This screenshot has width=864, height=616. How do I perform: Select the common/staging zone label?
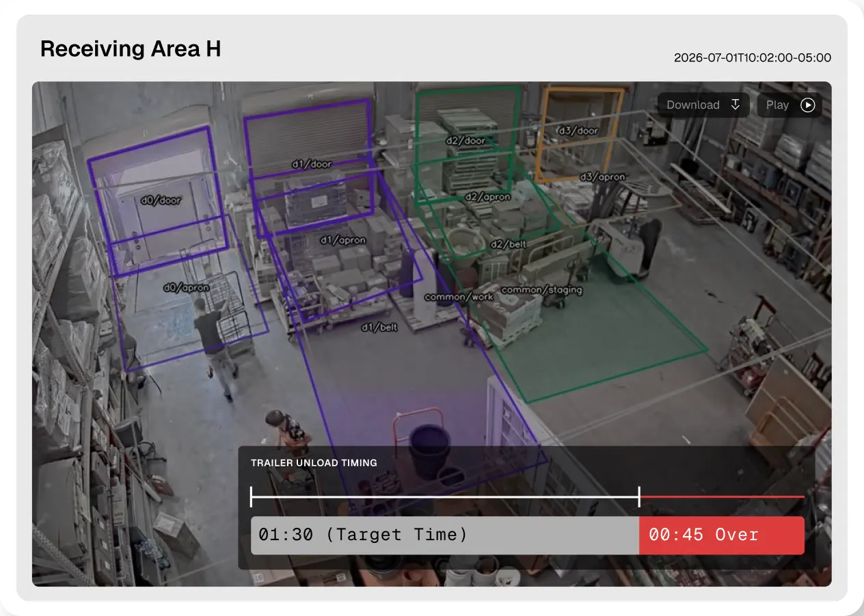tap(541, 290)
